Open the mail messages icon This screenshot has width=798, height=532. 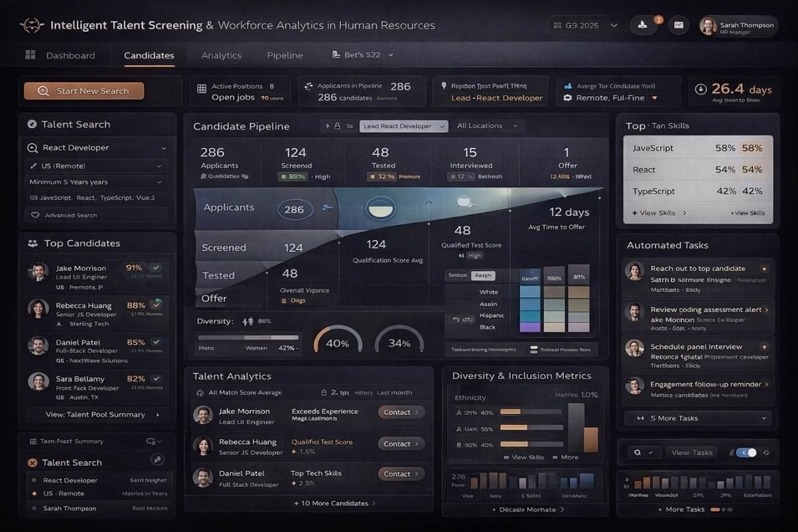click(678, 25)
